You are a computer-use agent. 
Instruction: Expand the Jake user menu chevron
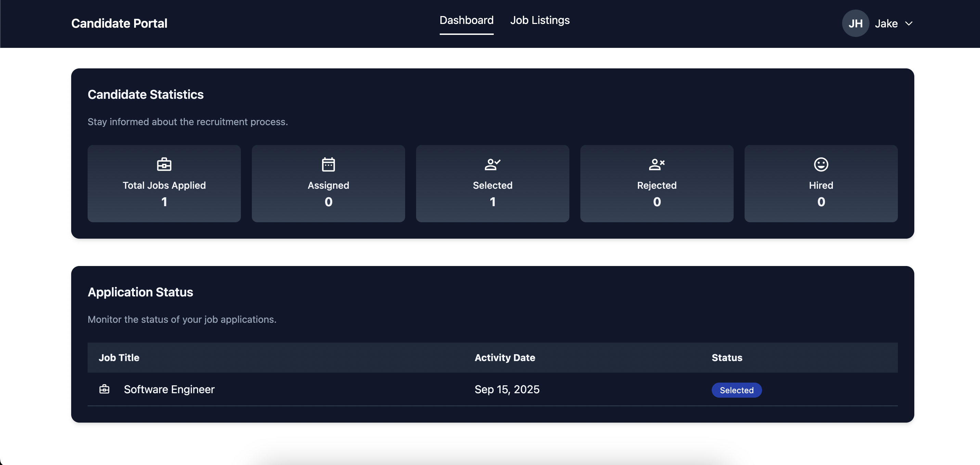click(908, 24)
